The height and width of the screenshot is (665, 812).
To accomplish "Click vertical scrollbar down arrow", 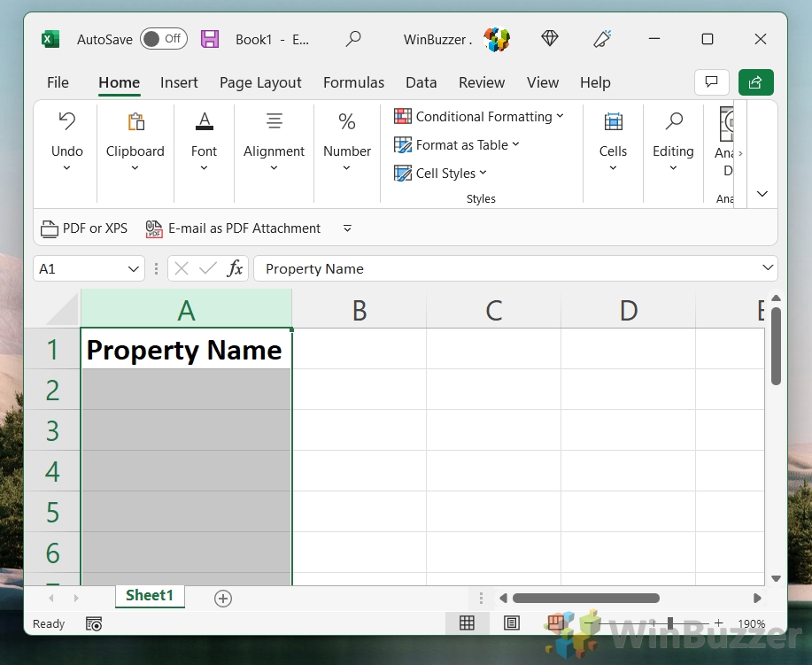I will 776,578.
